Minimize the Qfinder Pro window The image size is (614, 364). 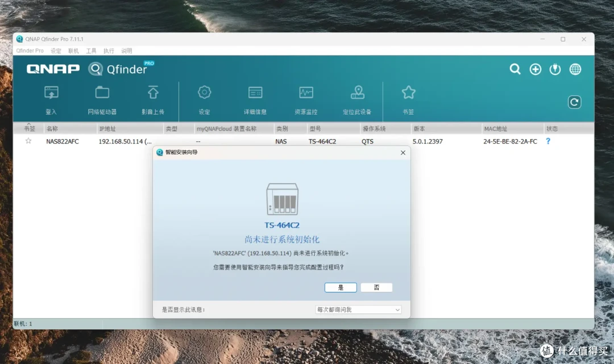(x=542, y=39)
